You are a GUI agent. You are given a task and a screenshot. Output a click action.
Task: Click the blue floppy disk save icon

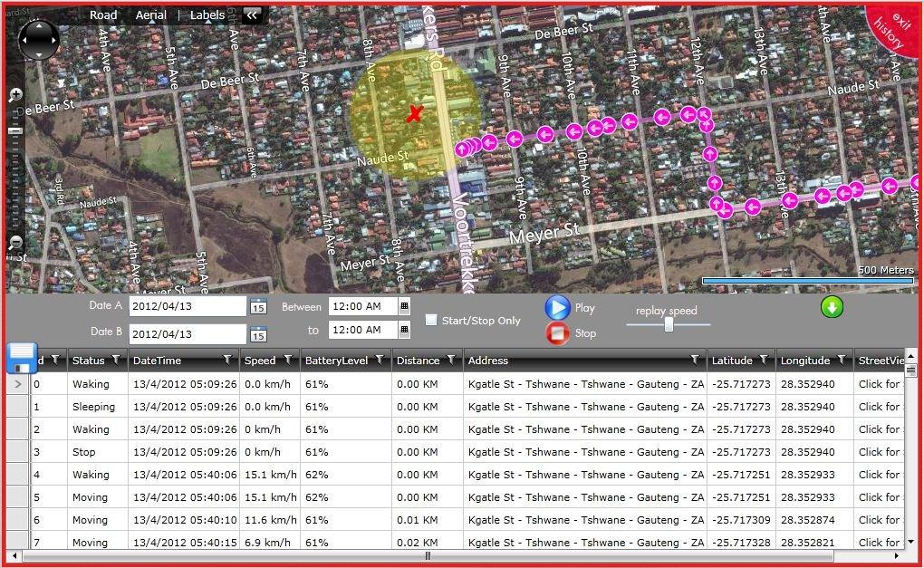(x=22, y=358)
